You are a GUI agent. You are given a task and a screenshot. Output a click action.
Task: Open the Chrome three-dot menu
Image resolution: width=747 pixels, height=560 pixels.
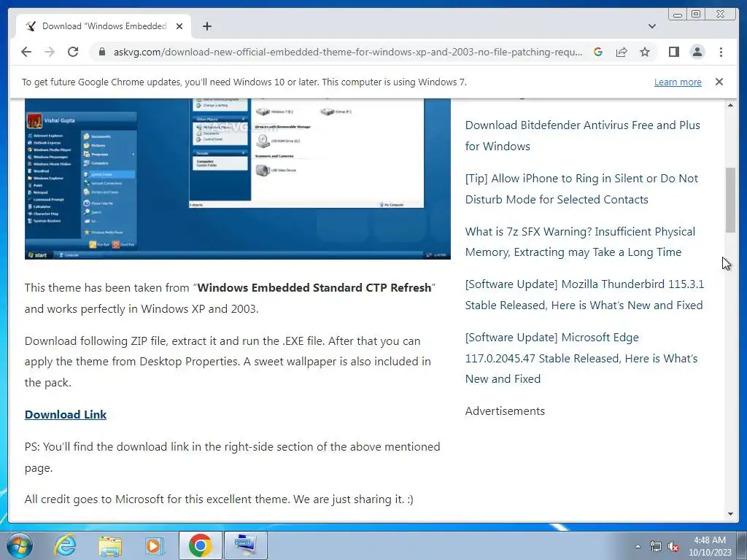pyautogui.click(x=721, y=52)
